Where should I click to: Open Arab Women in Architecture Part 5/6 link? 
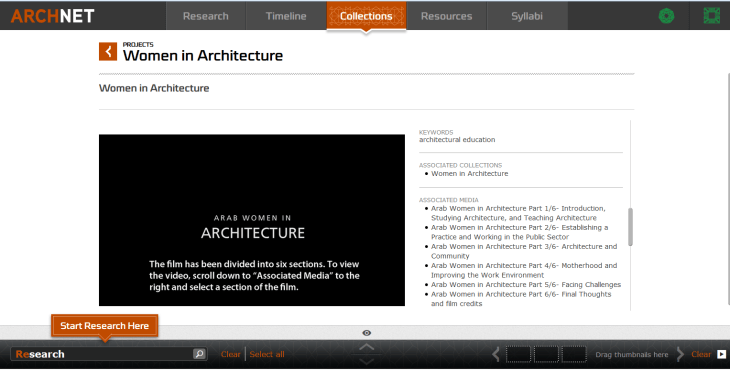526,285
